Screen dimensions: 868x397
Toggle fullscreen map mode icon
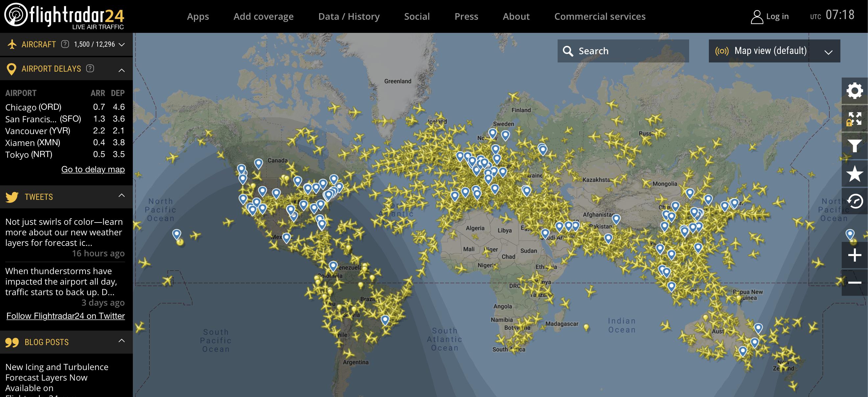pyautogui.click(x=854, y=119)
